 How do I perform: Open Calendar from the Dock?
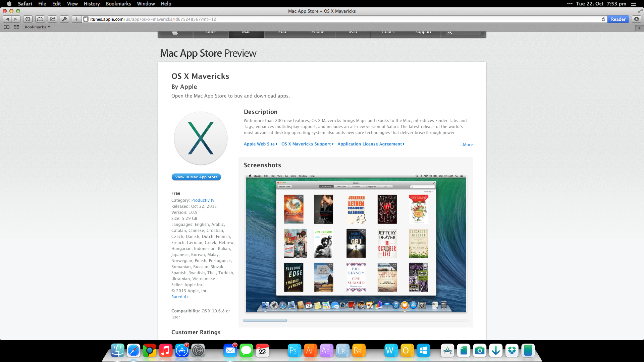click(262, 351)
